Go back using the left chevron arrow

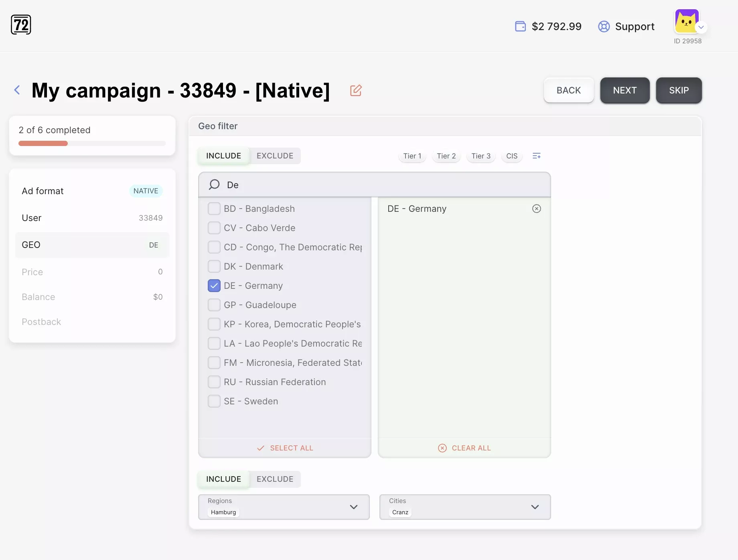click(17, 90)
